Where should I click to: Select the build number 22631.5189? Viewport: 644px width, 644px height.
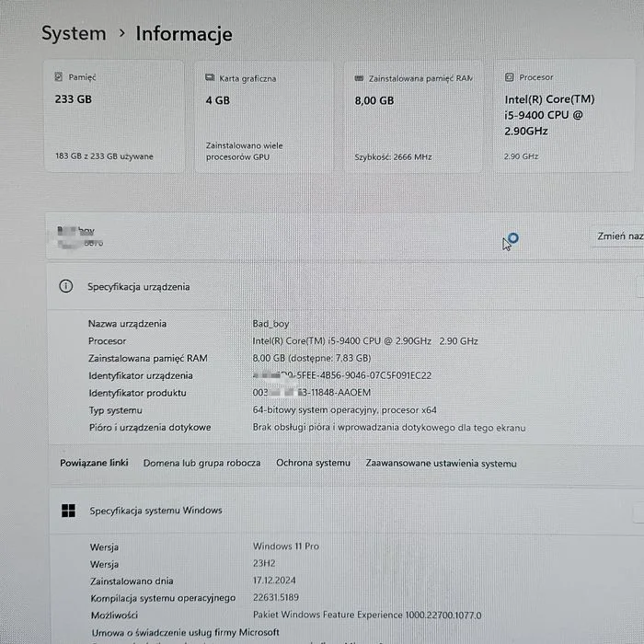pyautogui.click(x=276, y=598)
